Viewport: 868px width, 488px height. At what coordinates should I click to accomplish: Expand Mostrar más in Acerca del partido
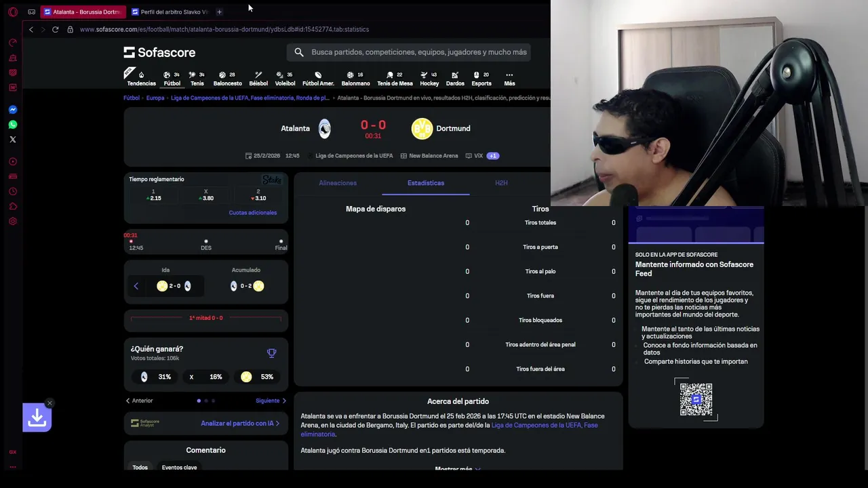(458, 469)
